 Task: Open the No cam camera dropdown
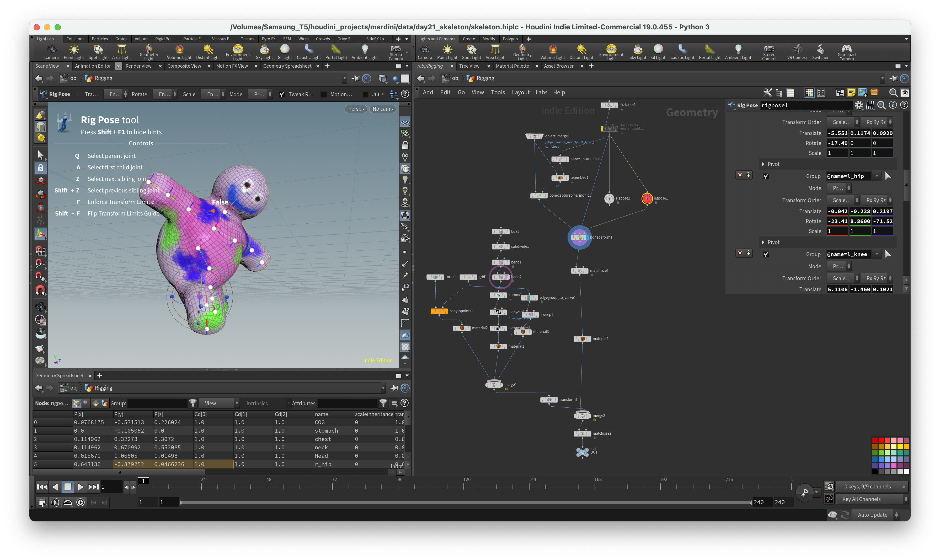[382, 109]
